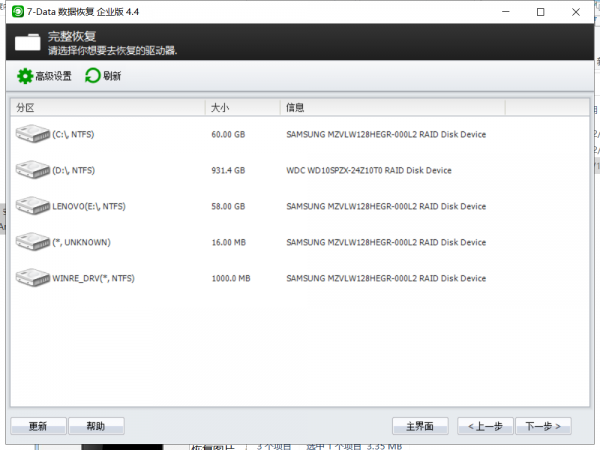
Task: Proceed with 下一步 next button
Action: tap(543, 426)
